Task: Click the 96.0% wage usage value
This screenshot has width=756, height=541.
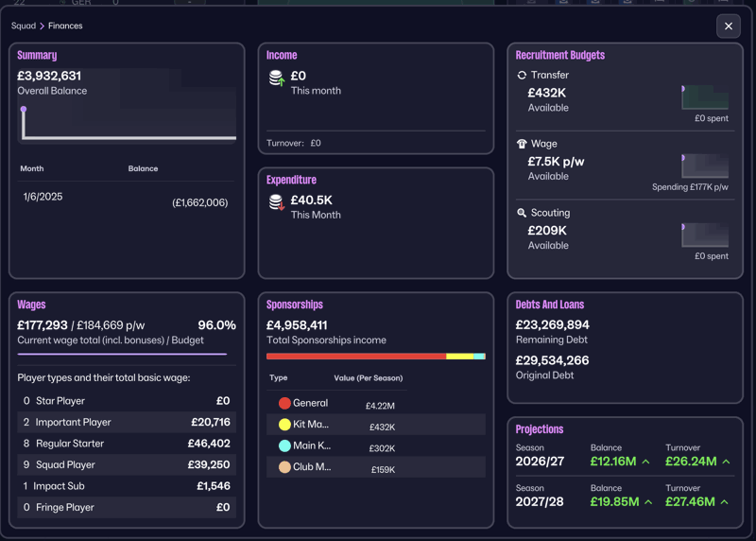Action: click(x=217, y=325)
